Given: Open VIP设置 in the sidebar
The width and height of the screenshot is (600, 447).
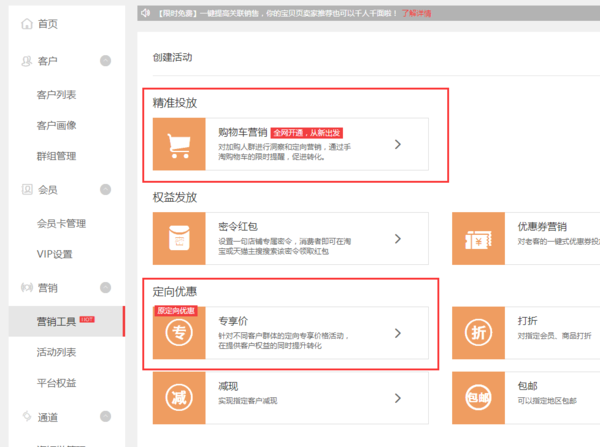Looking at the screenshot, I should tap(54, 254).
